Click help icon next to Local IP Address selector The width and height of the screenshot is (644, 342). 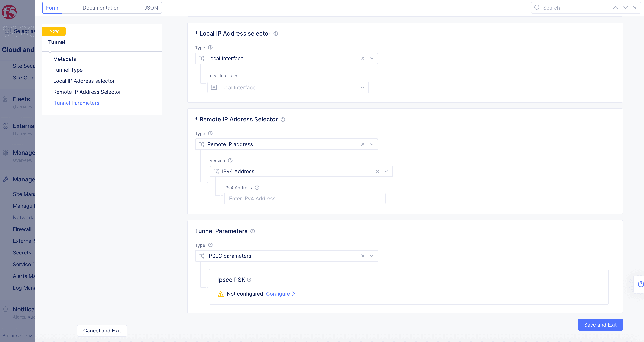[x=275, y=34]
